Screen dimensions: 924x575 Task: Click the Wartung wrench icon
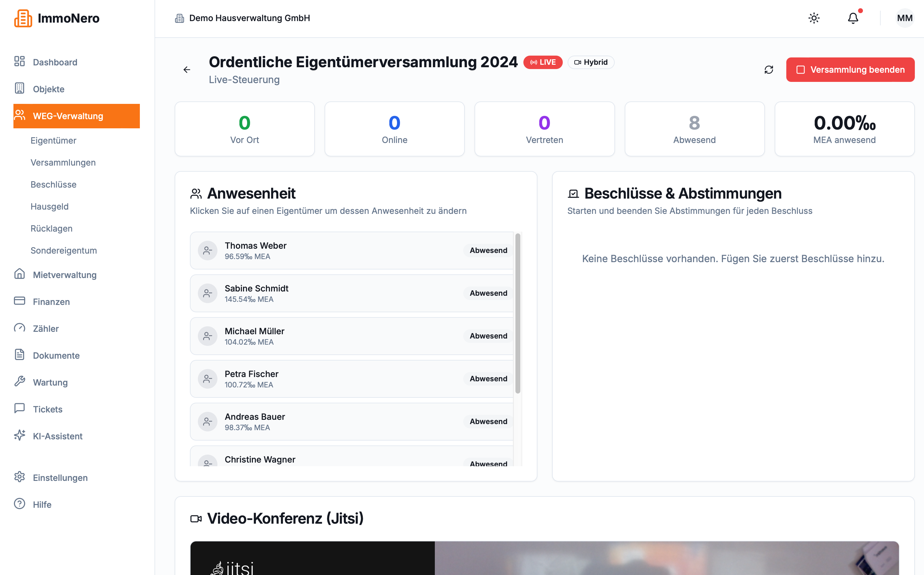(x=19, y=382)
